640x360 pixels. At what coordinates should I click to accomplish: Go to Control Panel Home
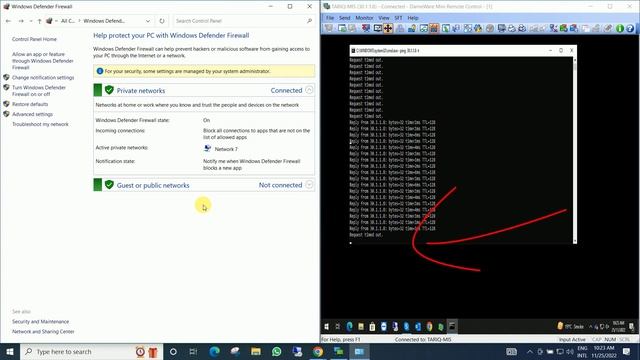pyautogui.click(x=34, y=39)
